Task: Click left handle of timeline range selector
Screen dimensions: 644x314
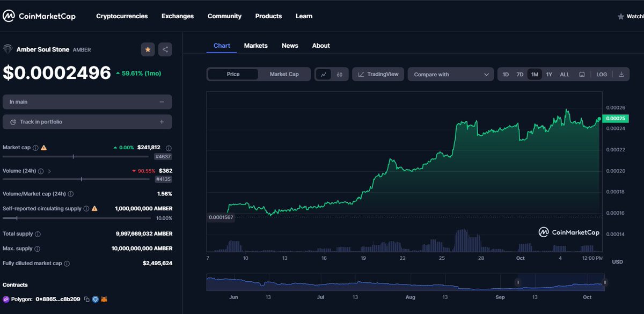Action: [518, 282]
